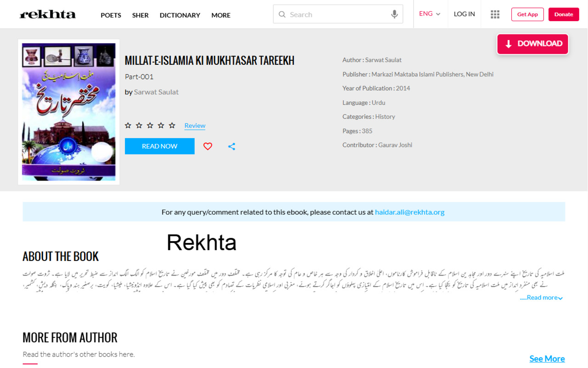
Task: Click the Part-001 label
Action: click(139, 77)
